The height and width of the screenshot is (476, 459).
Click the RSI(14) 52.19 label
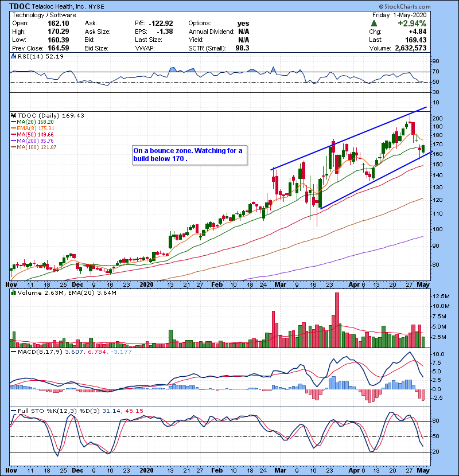[41, 56]
